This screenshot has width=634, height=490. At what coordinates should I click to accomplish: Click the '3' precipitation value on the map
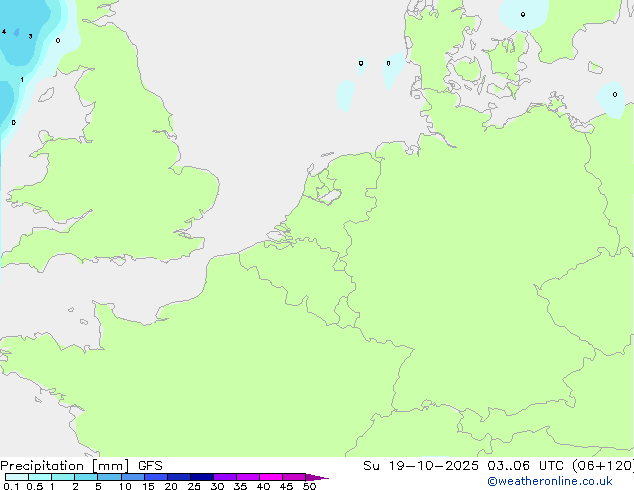pyautogui.click(x=30, y=36)
